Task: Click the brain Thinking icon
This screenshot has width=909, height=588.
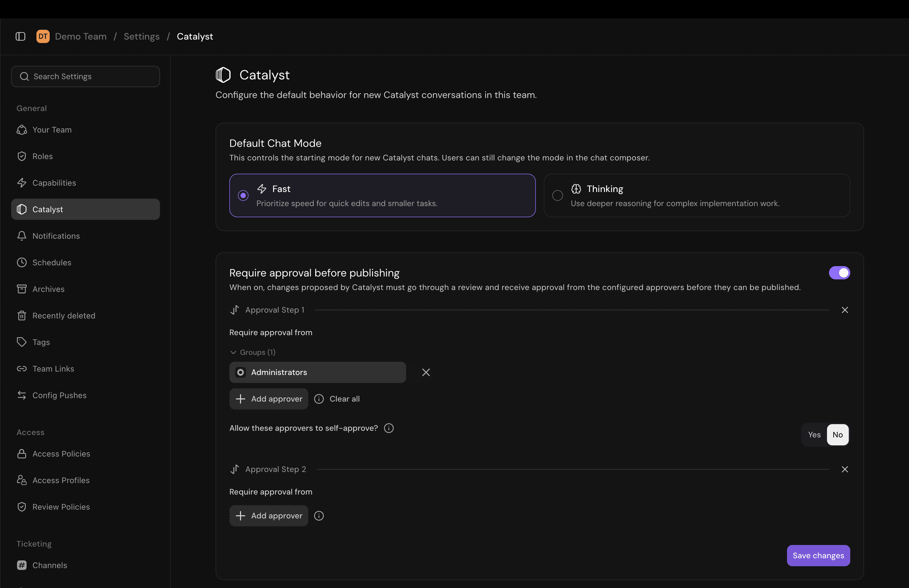Action: (576, 189)
